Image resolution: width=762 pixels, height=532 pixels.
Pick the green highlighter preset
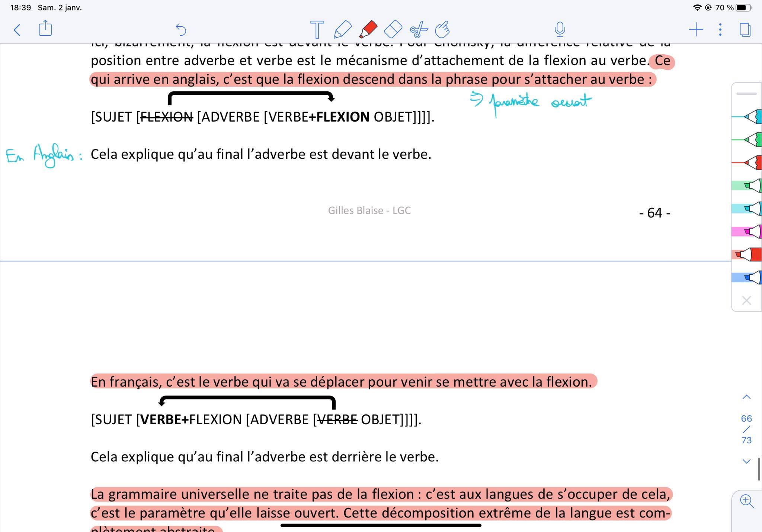click(747, 186)
